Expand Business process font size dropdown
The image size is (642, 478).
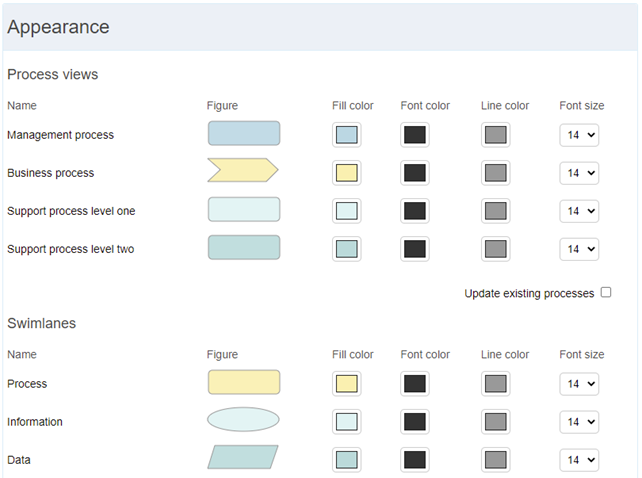(579, 173)
